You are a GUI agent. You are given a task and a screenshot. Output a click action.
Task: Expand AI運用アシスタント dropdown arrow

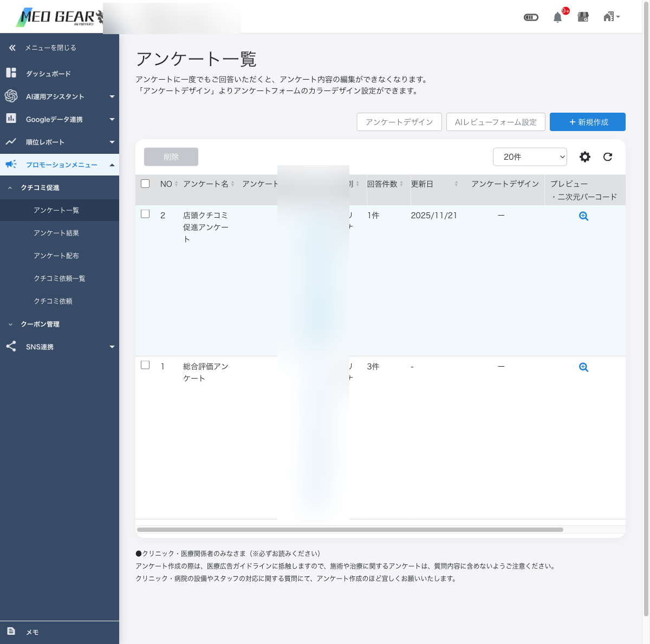point(112,96)
